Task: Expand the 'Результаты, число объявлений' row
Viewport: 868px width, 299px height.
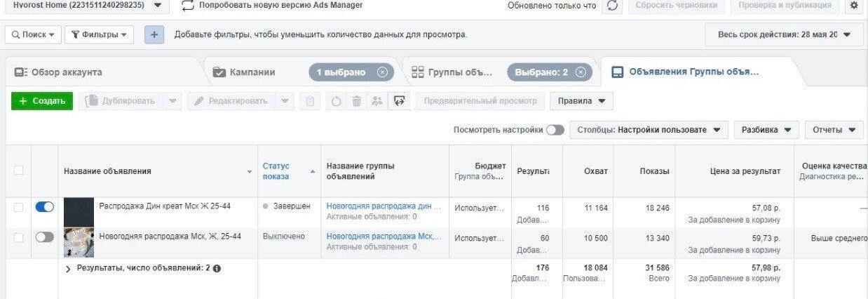Action: coord(68,268)
